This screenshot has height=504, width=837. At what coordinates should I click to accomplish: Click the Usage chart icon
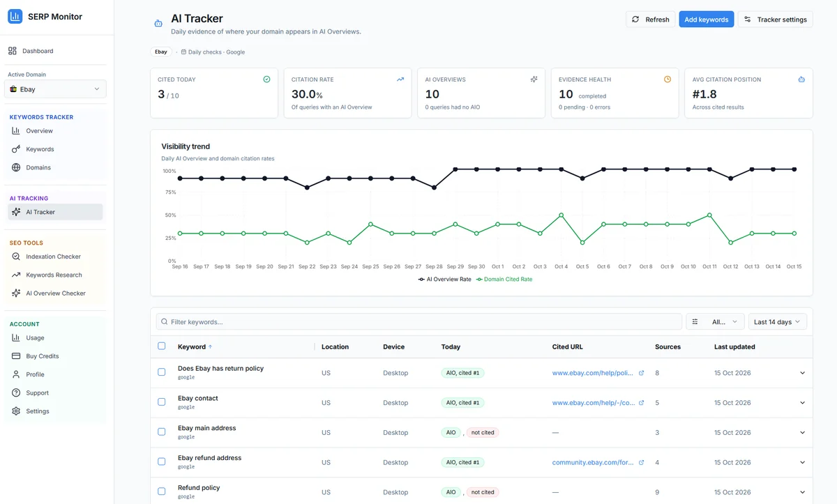coord(16,338)
